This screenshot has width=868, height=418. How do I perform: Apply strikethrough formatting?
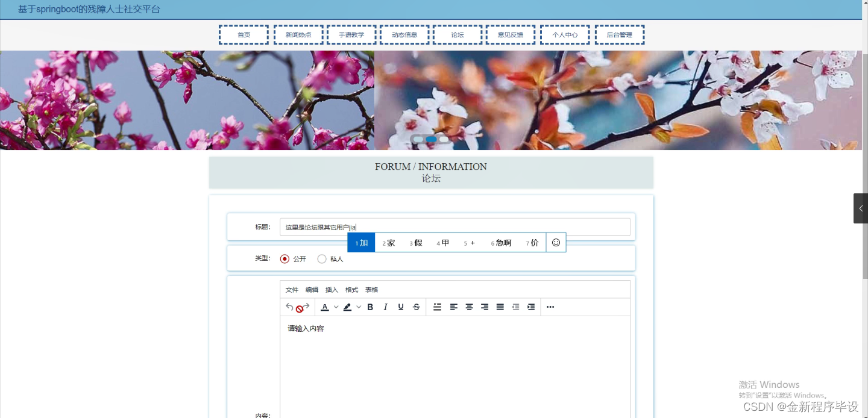click(x=416, y=307)
